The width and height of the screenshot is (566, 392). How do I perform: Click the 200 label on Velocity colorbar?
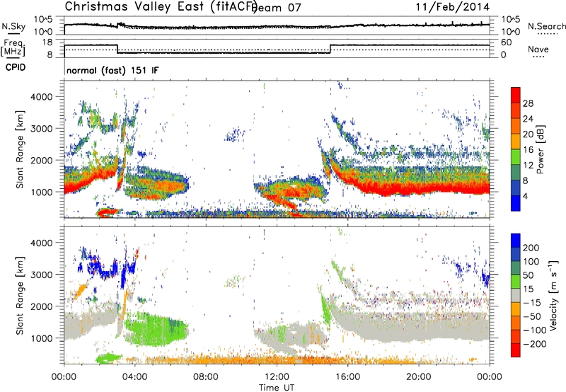[x=531, y=248]
